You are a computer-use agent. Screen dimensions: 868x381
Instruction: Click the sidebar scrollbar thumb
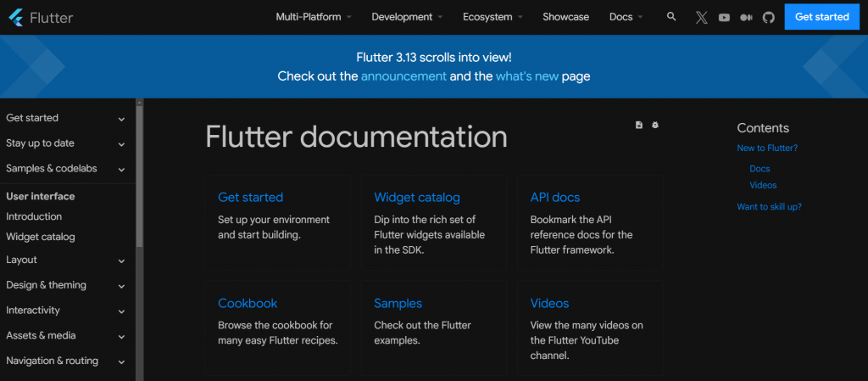click(x=140, y=176)
